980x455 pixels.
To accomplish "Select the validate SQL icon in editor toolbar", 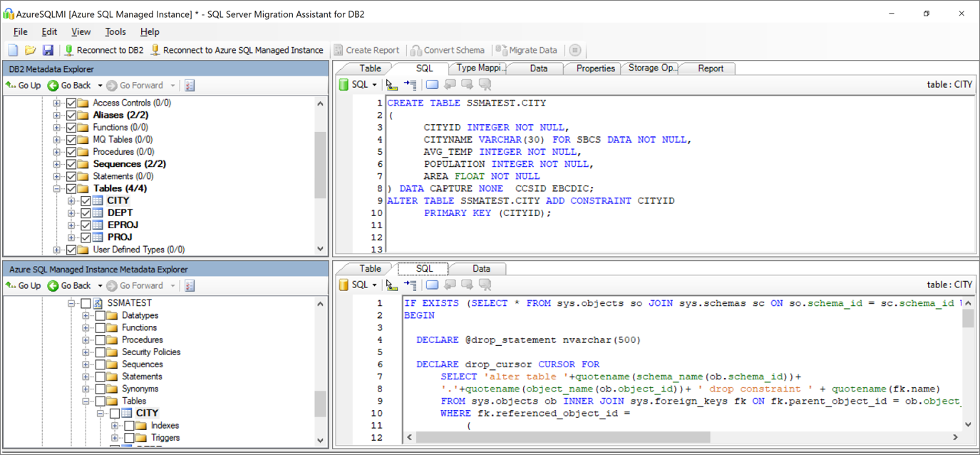I will click(x=391, y=83).
